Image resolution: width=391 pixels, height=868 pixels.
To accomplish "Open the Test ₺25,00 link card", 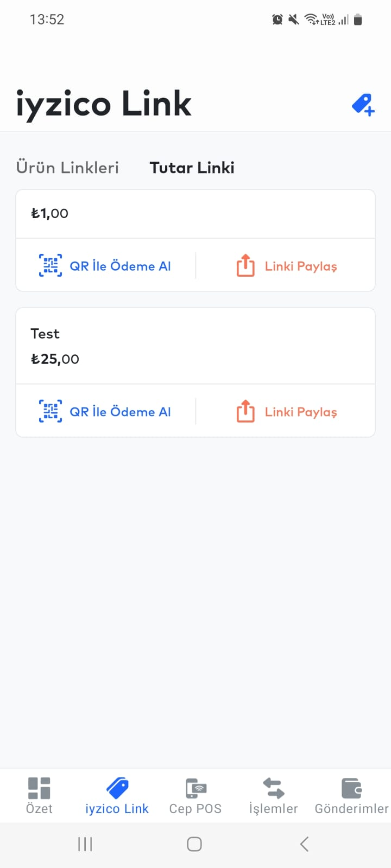I will [x=195, y=346].
